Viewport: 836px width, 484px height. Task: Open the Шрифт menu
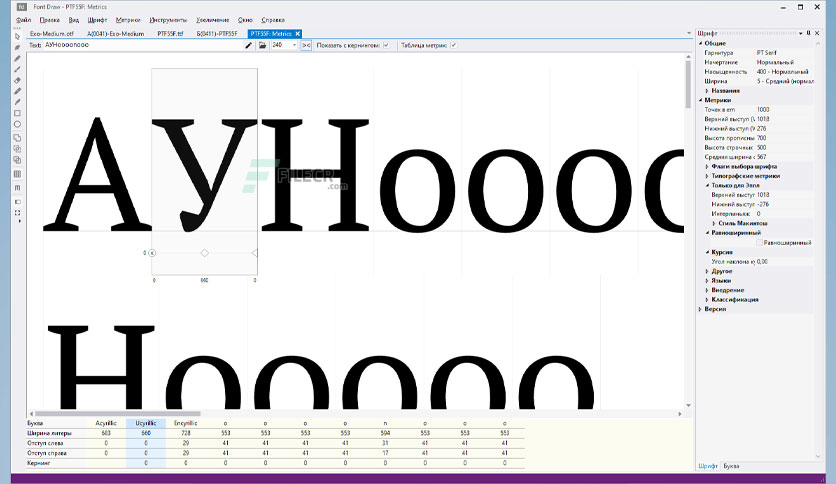click(x=98, y=20)
